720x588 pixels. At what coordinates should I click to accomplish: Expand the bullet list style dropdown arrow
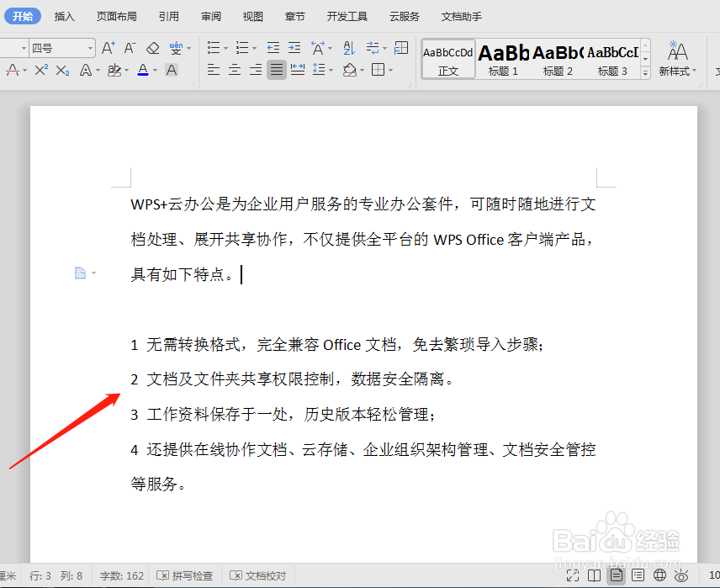(226, 48)
